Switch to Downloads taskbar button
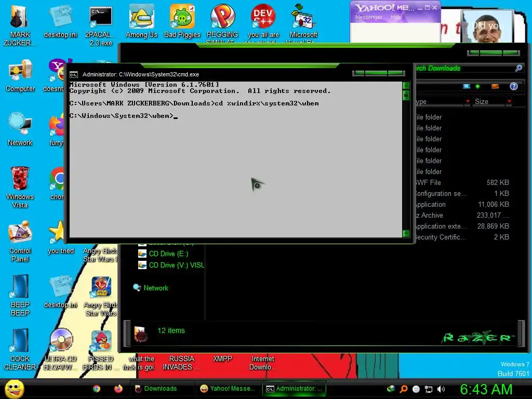Viewport: 532px width, 399px height. tap(162, 389)
